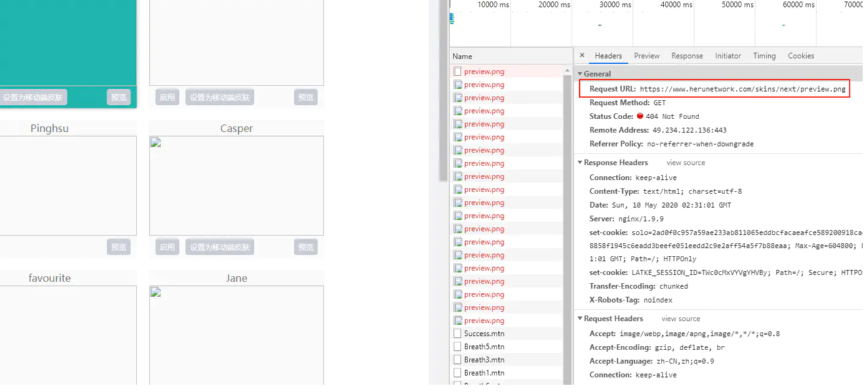Click the file icon beside Breath5.mtn
This screenshot has width=868, height=392.
(458, 346)
